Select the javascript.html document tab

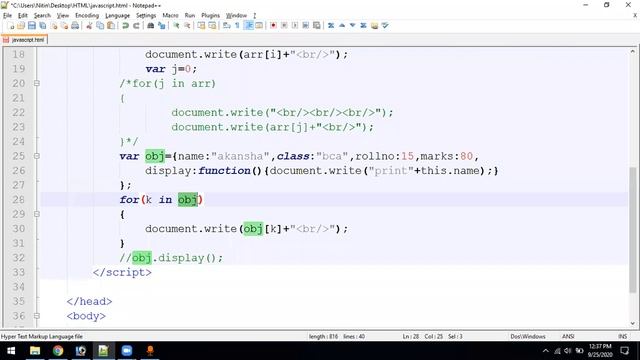point(24,40)
